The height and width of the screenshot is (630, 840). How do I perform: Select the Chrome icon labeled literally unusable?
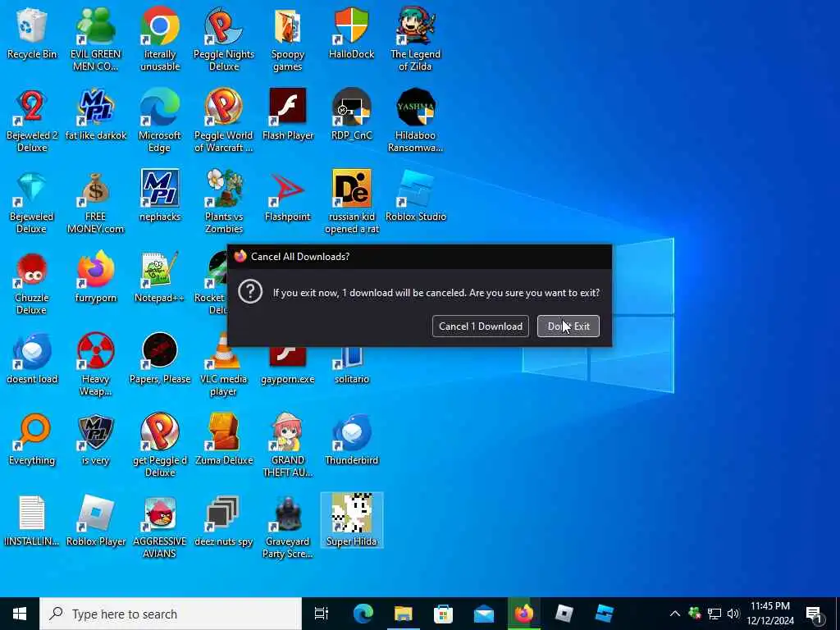point(160,39)
